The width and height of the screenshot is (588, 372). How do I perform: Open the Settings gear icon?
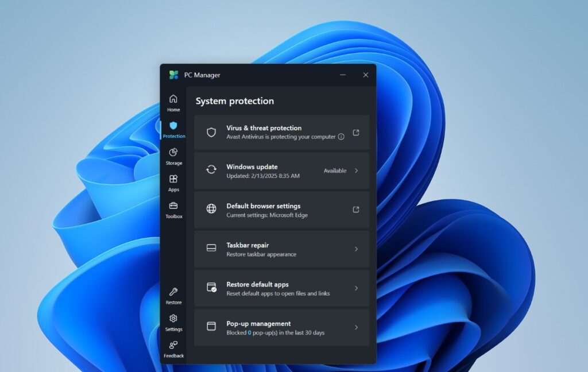click(173, 318)
